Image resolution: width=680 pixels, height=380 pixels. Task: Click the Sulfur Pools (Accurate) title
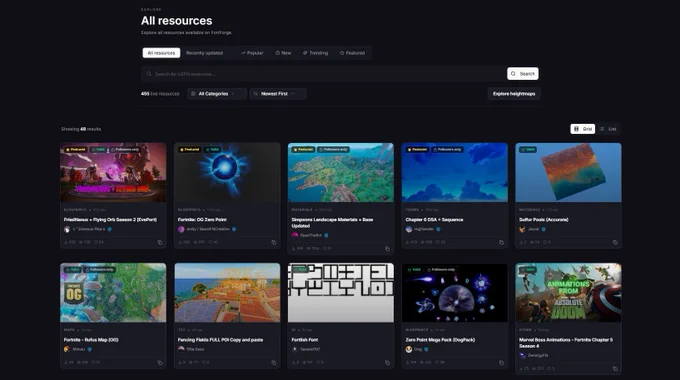(x=543, y=220)
